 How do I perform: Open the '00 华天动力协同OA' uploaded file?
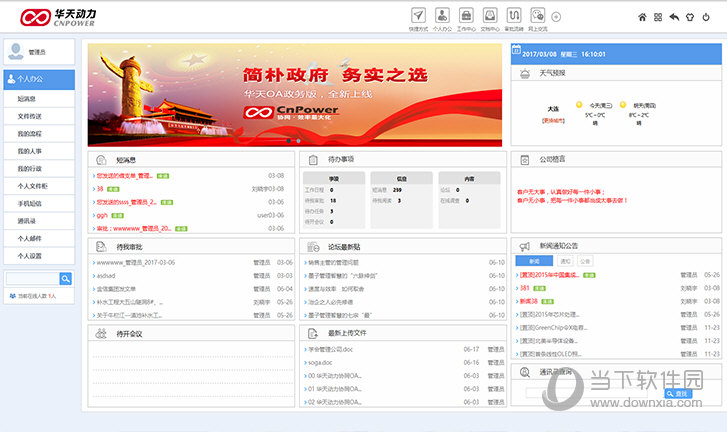point(334,376)
